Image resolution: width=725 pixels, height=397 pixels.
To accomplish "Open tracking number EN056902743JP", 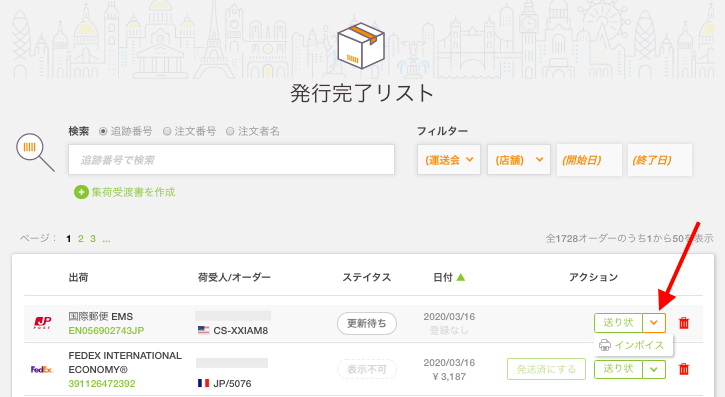I will pos(106,330).
